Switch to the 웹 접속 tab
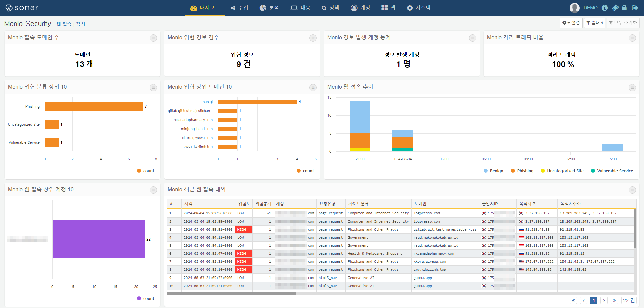644x308 pixels. pos(64,24)
